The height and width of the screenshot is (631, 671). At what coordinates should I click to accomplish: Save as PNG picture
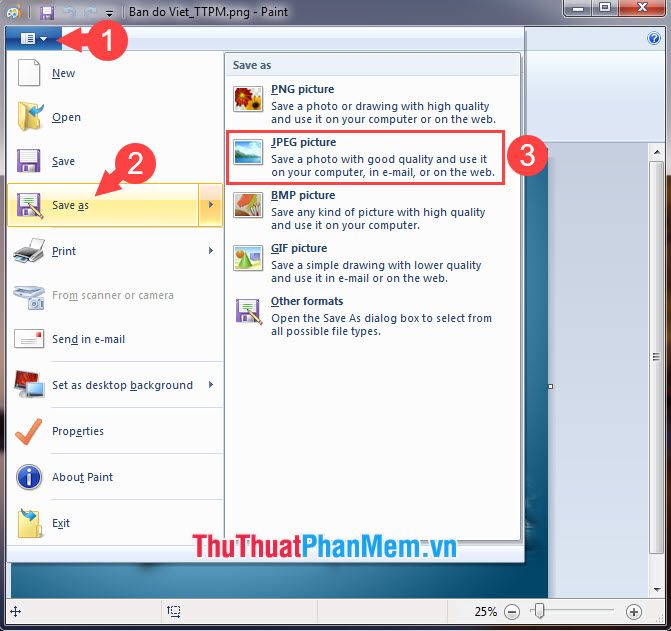coord(372,104)
